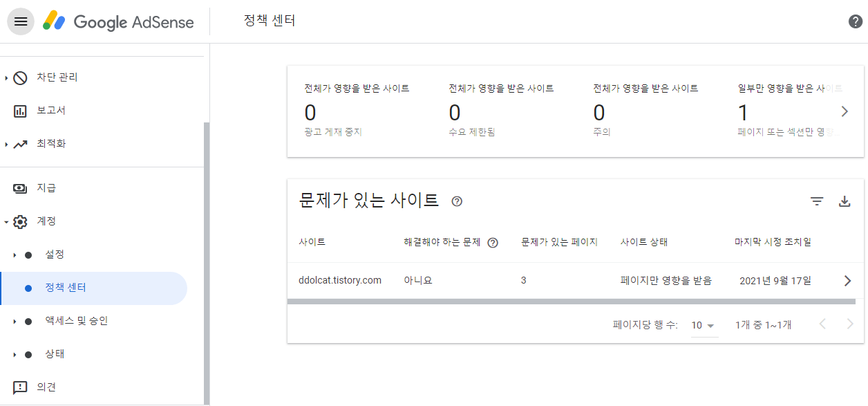Image resolution: width=868 pixels, height=406 pixels.
Task: Select 정책 센터 in sidebar
Action: coord(66,288)
